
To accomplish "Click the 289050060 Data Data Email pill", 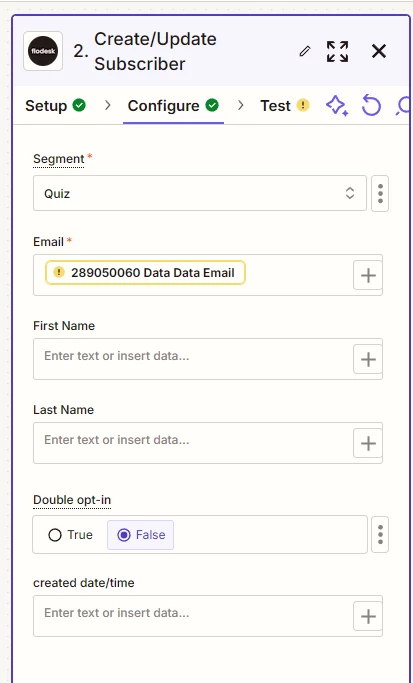I will click(146, 273).
